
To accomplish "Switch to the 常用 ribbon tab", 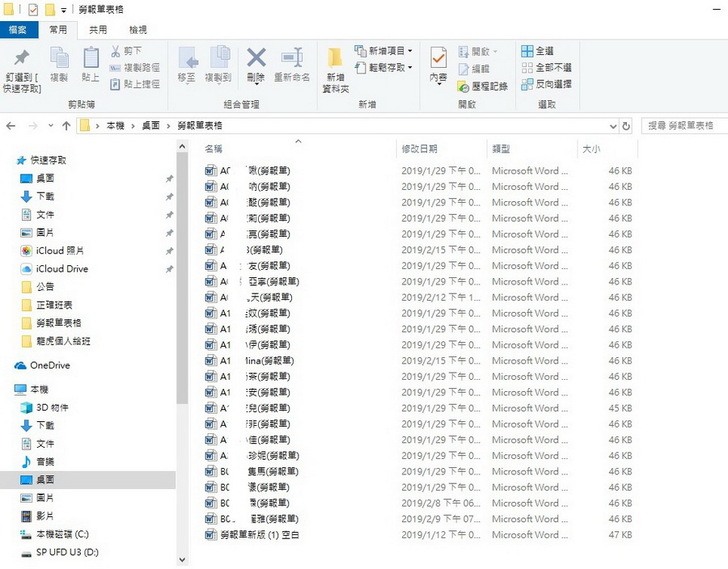I will (58, 30).
